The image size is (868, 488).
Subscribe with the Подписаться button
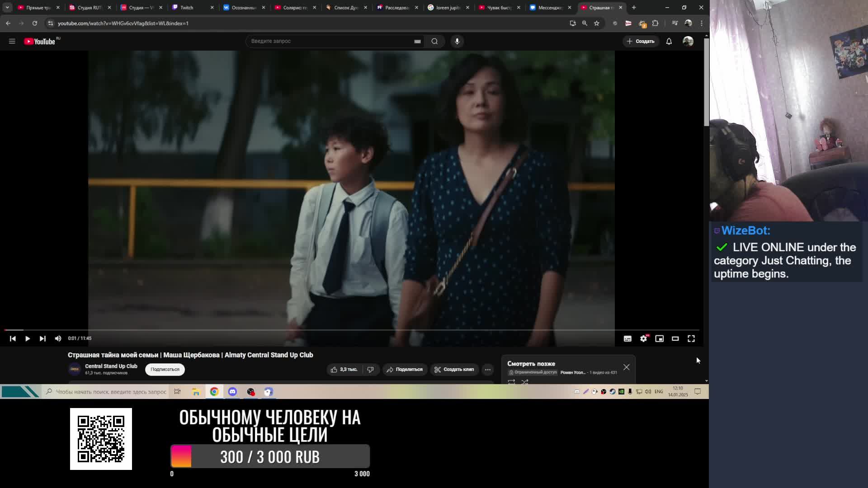[165, 370]
